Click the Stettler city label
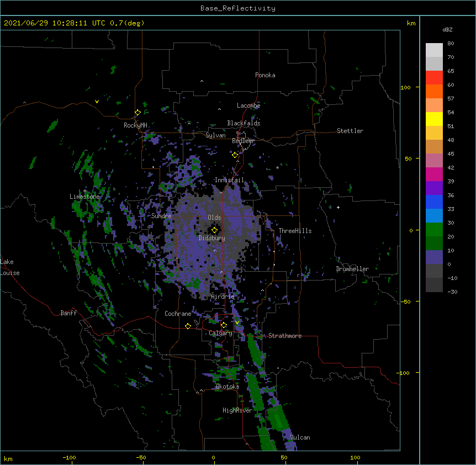This screenshot has height=465, width=476. pos(350,131)
